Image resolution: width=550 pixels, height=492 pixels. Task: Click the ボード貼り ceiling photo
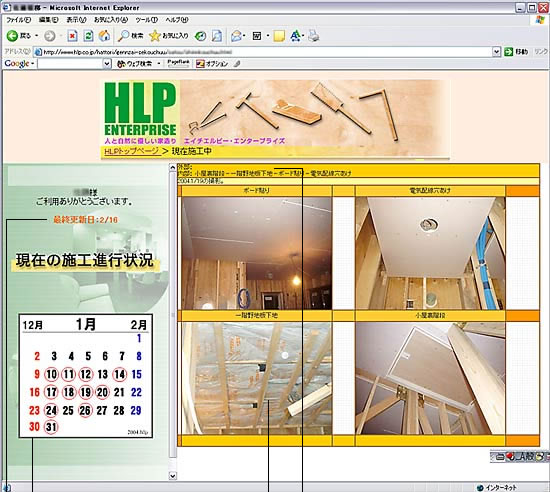[x=257, y=253]
